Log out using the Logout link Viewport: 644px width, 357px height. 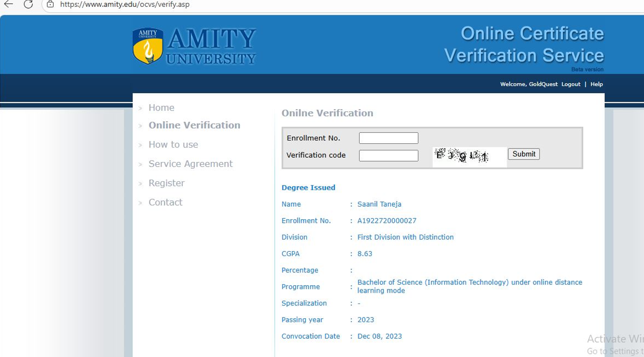point(570,84)
